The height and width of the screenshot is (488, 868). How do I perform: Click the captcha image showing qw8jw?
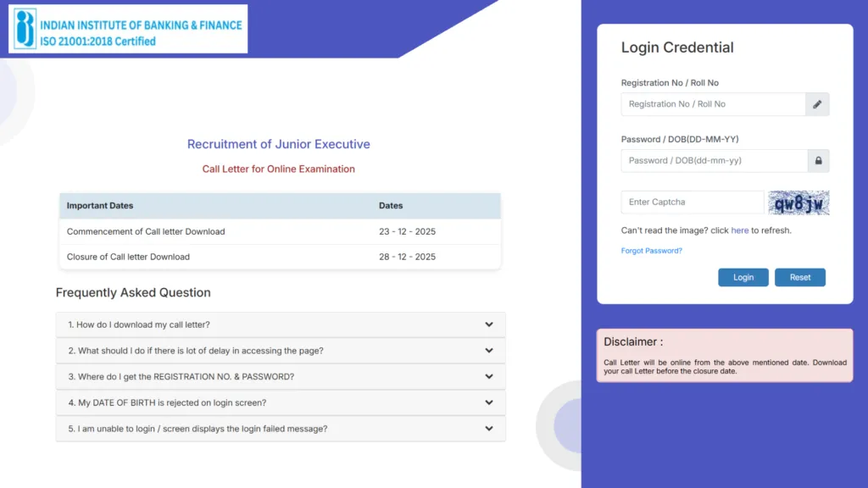[x=798, y=202]
